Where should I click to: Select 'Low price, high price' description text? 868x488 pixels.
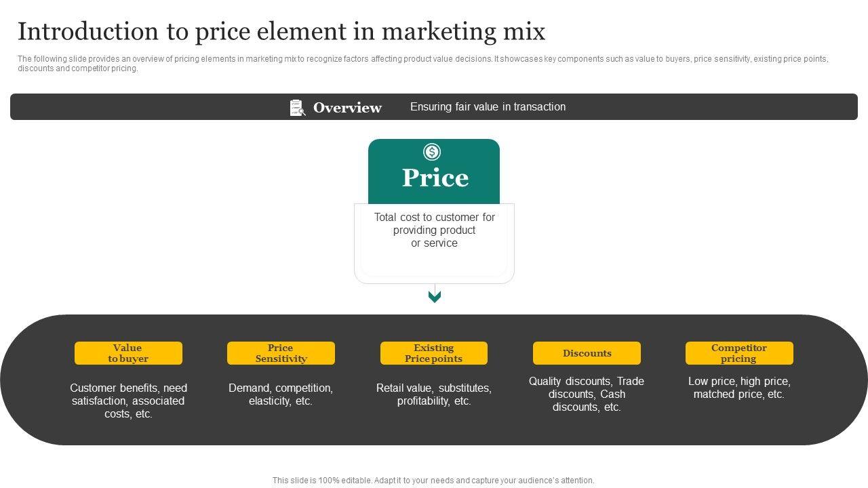[x=739, y=388]
